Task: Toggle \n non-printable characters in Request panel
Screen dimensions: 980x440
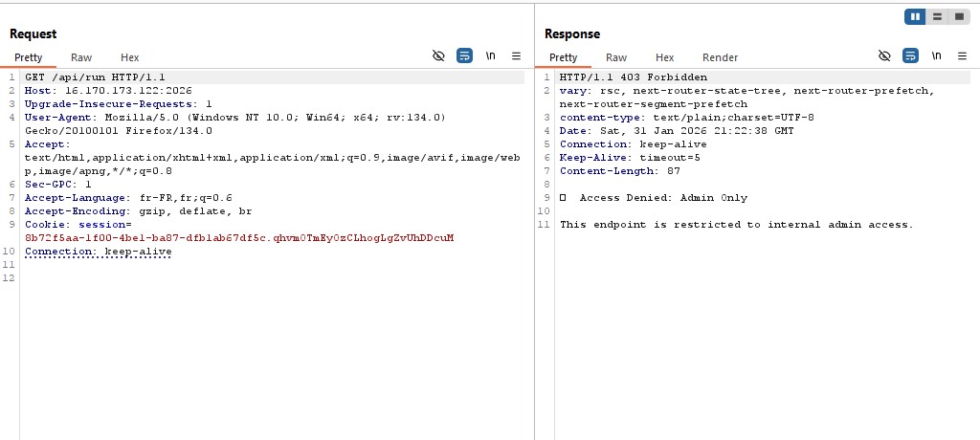Action: point(491,55)
